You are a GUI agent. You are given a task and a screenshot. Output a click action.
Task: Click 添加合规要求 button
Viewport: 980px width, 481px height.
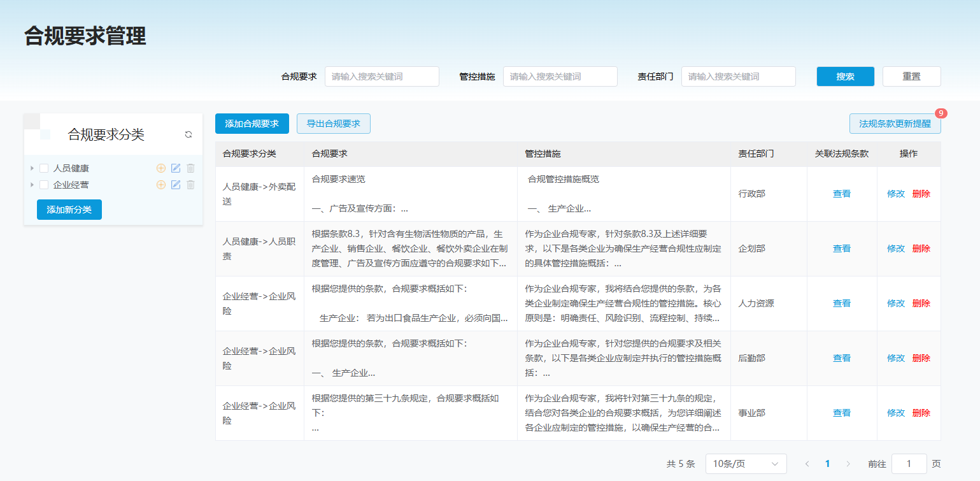tap(252, 124)
